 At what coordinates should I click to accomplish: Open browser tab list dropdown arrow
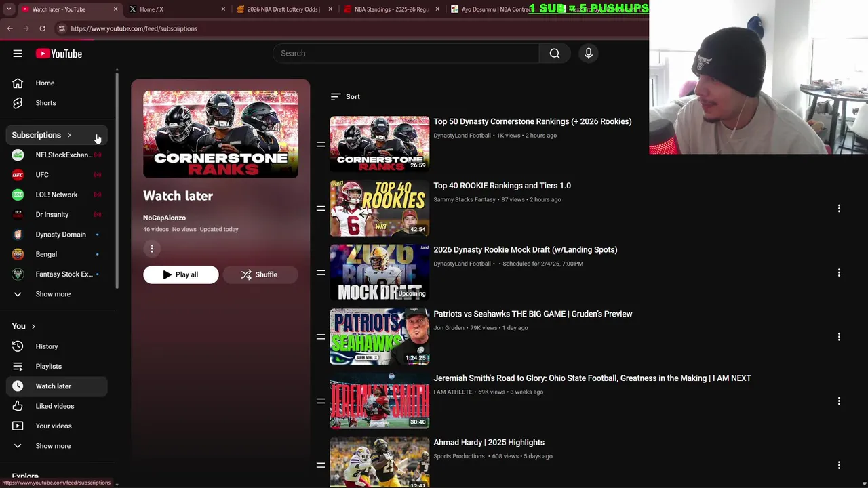9,9
